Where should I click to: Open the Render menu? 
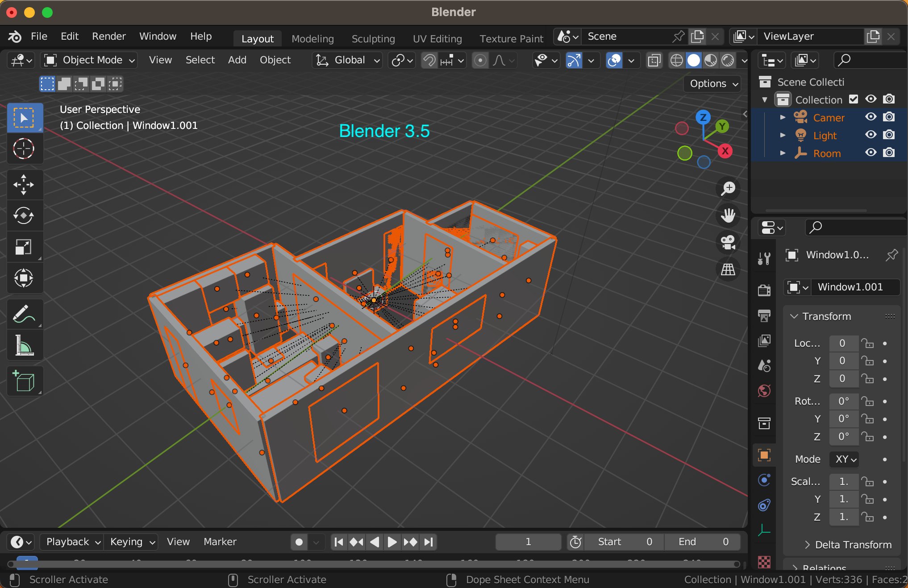point(108,36)
